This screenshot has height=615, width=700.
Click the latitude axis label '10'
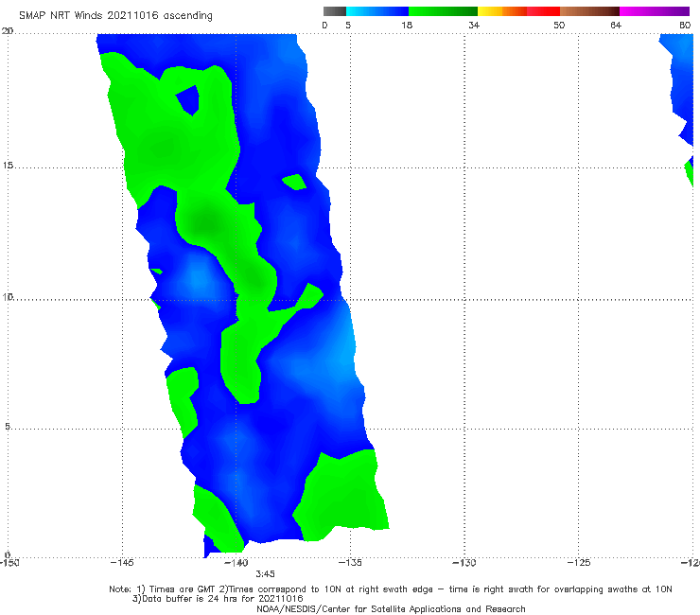click(8, 296)
